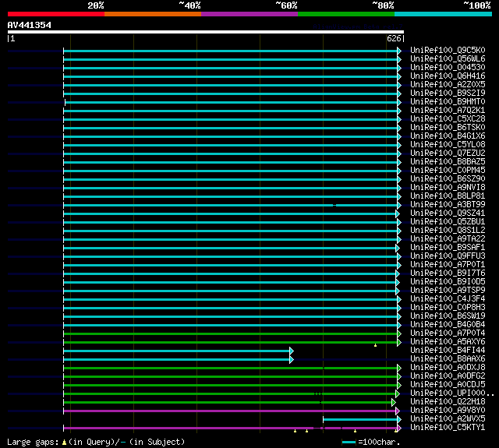This screenshot has width=499, height=448.
Task: Select hit label UniRef100_A5AXY6
Action: (x=448, y=342)
